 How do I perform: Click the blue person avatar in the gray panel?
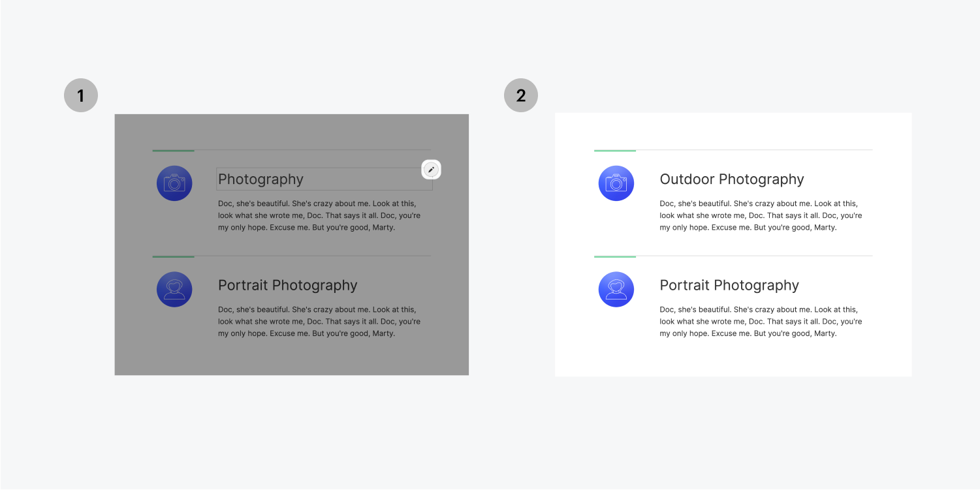click(174, 289)
